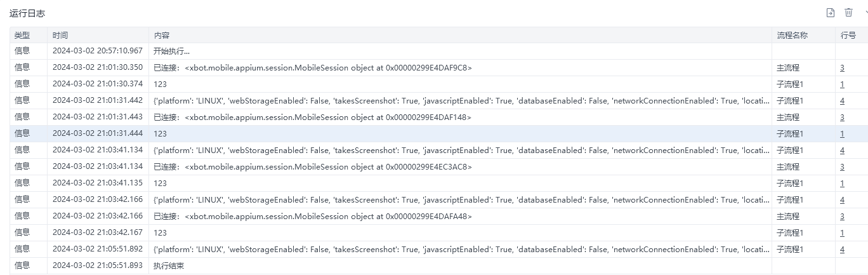Click the export log file icon
Image resolution: width=868 pixels, height=275 pixels.
pyautogui.click(x=830, y=13)
